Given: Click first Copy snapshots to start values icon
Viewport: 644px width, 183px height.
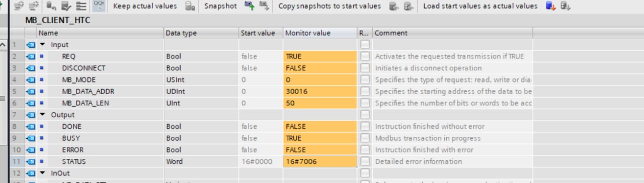Looking at the screenshot, I should pyautogui.click(x=394, y=6).
